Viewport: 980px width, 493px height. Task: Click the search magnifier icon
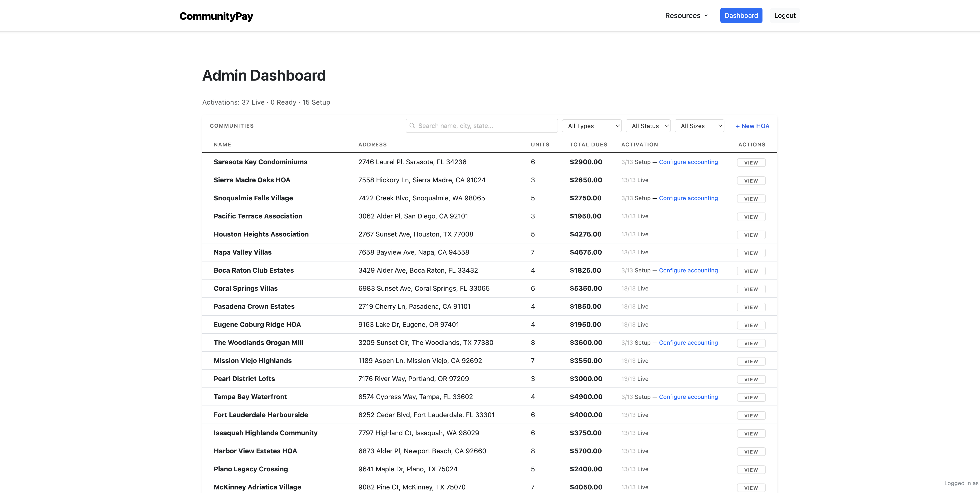pyautogui.click(x=412, y=126)
